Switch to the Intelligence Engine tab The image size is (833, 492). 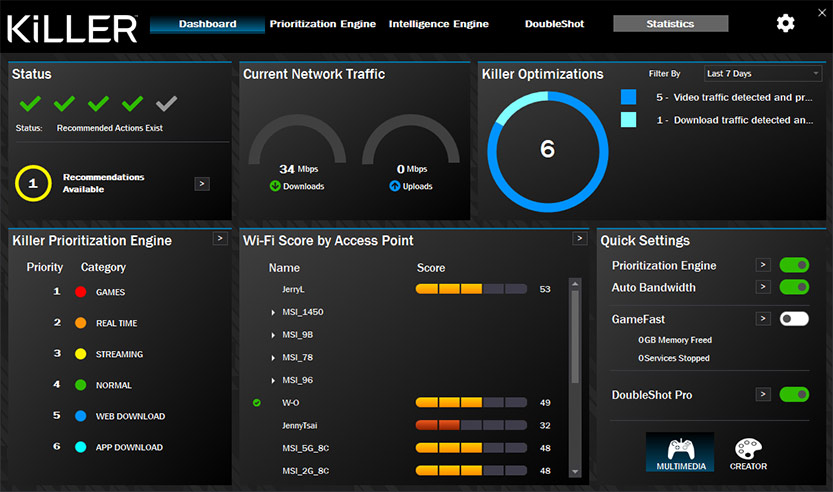pos(439,24)
